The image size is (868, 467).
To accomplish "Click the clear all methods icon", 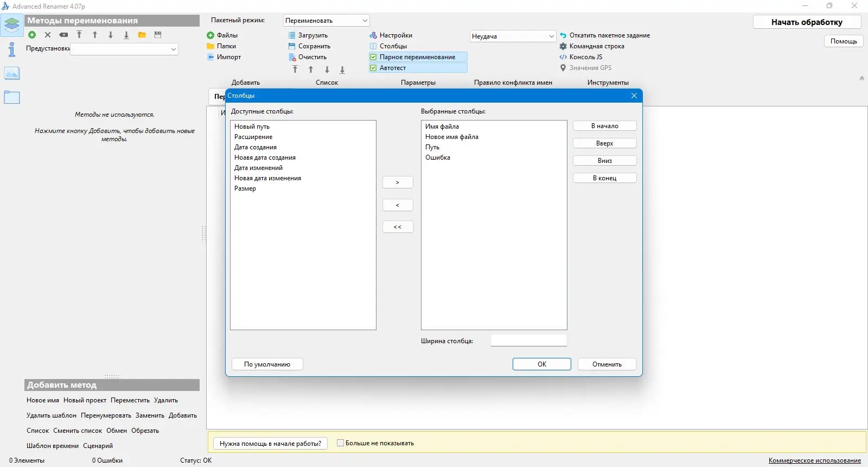I will tap(63, 35).
